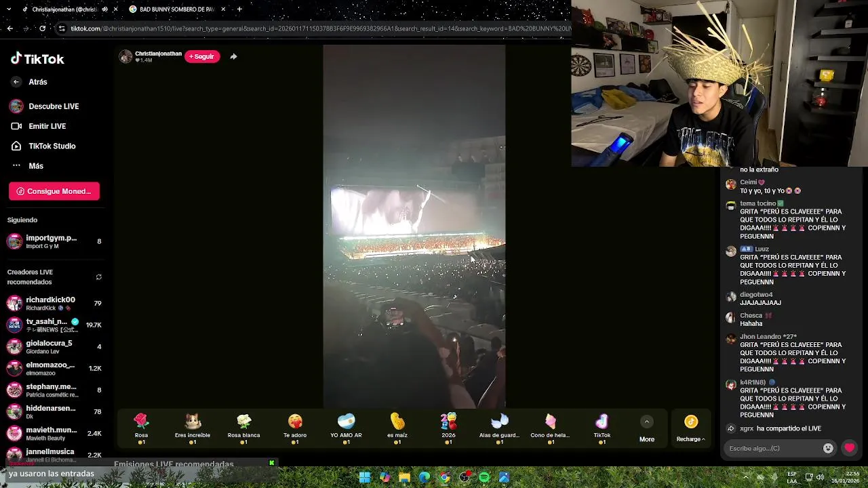Open Recharge coins option
Image resolution: width=868 pixels, height=488 pixels.
click(690, 429)
